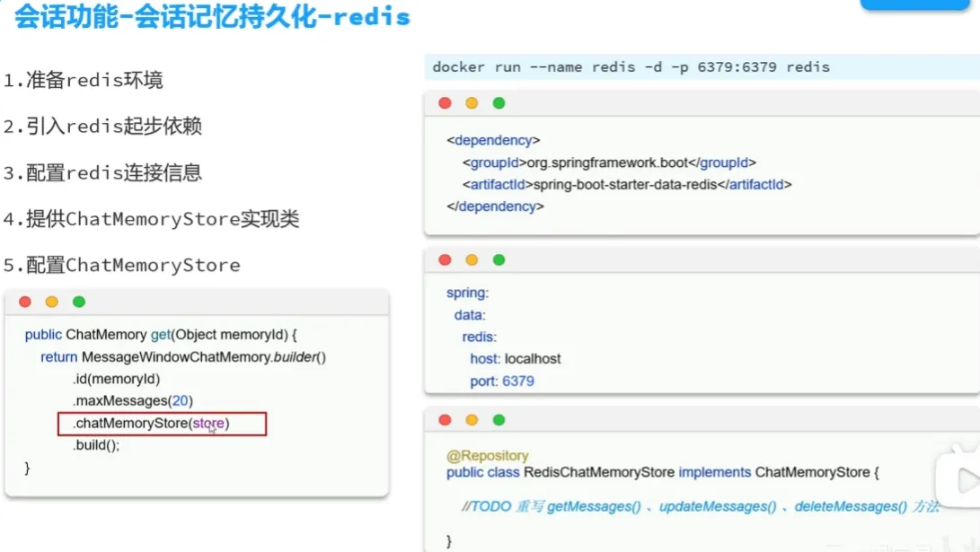The height and width of the screenshot is (552, 980).
Task: Click the @Repository annotation
Action: click(x=488, y=456)
